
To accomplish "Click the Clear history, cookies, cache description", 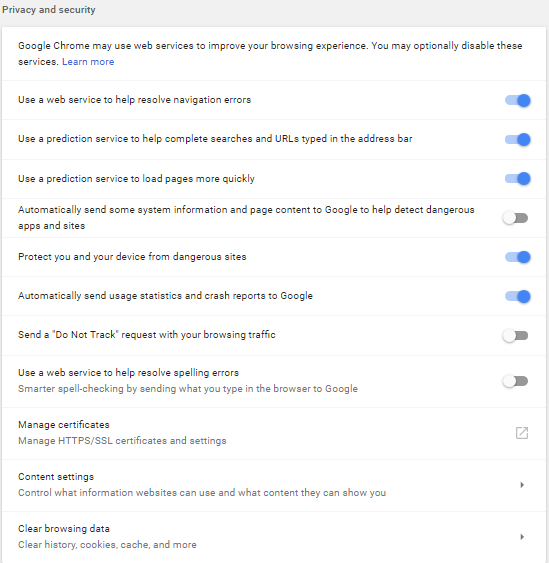I will point(107,545).
